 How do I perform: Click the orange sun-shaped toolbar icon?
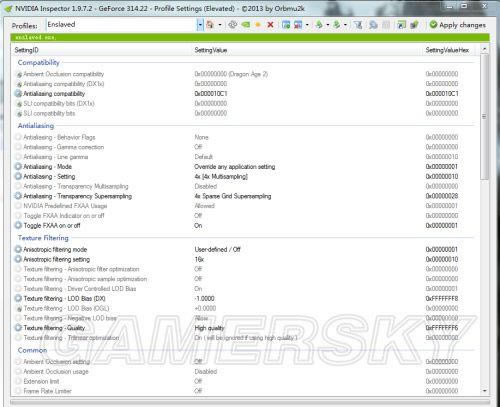(258, 25)
